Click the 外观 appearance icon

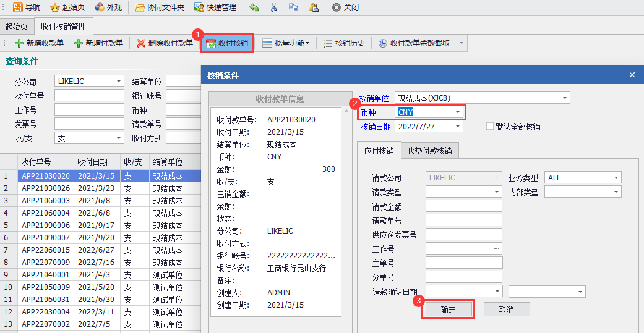point(100,7)
